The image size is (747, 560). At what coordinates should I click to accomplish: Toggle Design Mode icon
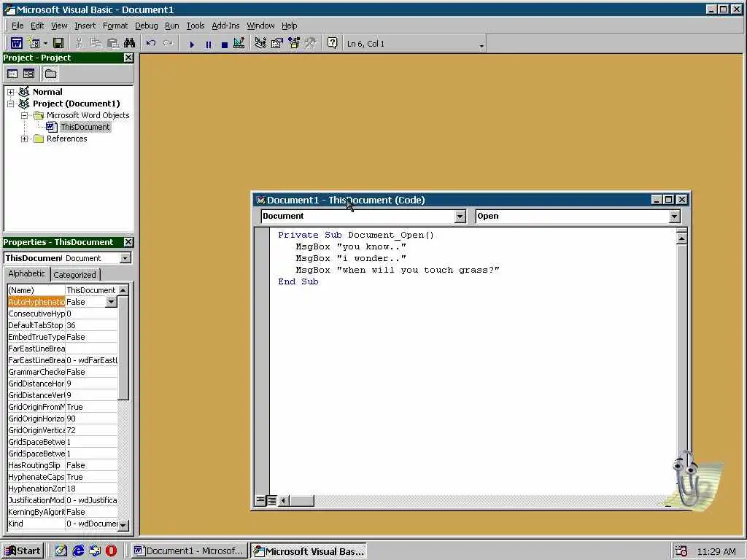(239, 43)
